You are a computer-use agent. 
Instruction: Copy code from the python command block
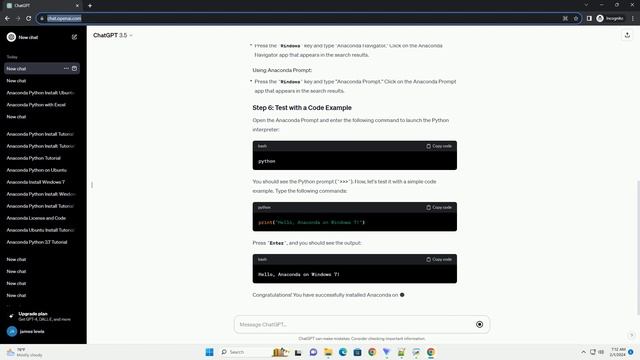pyautogui.click(x=439, y=146)
